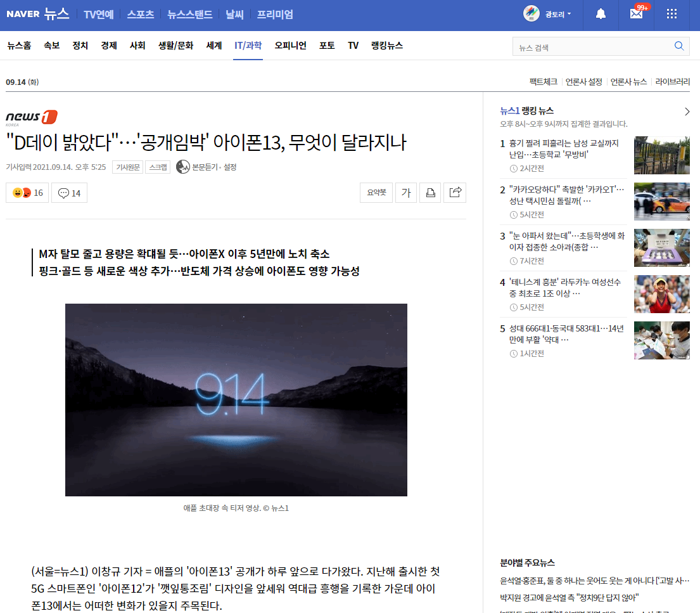
Task: Open the notifications bell icon
Action: [x=601, y=15]
